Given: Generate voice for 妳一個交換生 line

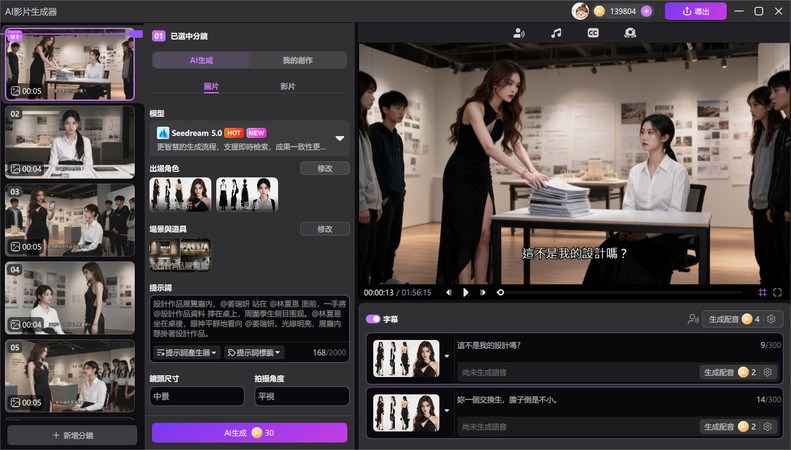Looking at the screenshot, I should click(729, 427).
